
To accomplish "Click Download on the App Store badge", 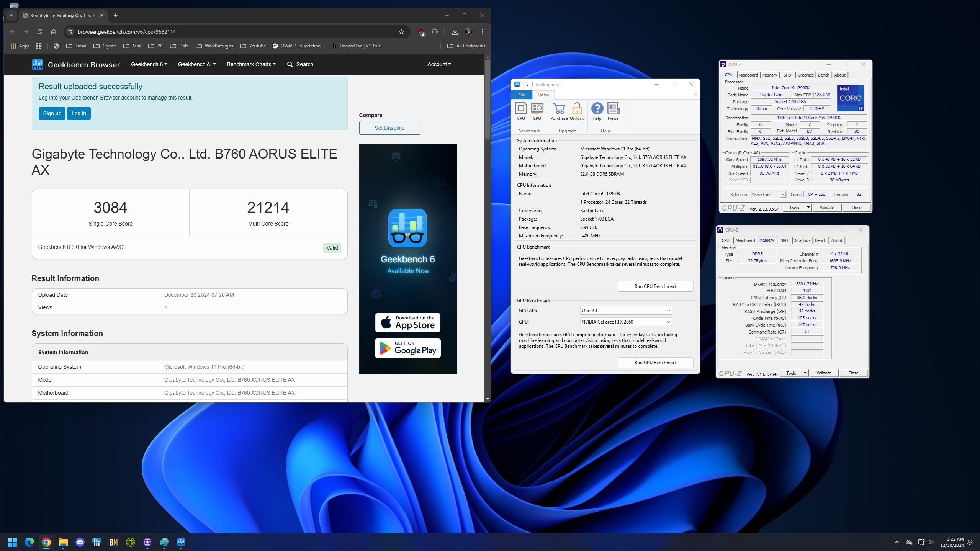I will 407,322.
